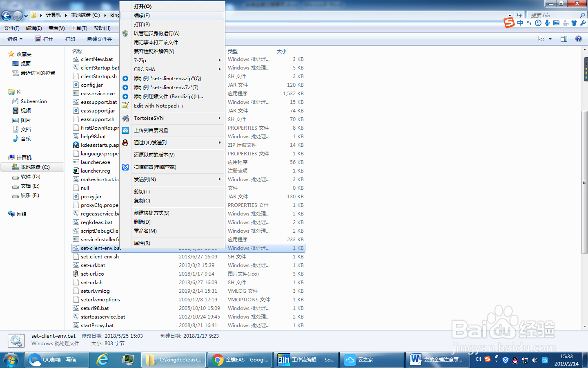Expand the 7-Zip submenu
The height and width of the screenshot is (368, 588).
click(x=220, y=60)
